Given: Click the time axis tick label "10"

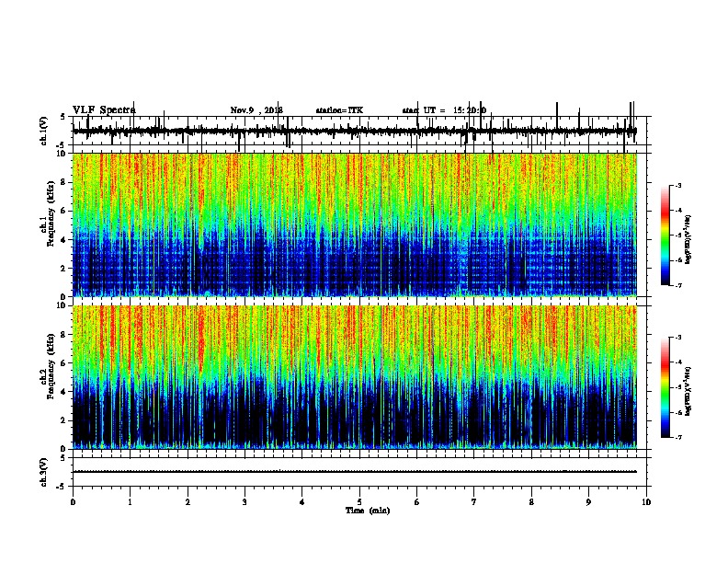Looking at the screenshot, I should [646, 502].
